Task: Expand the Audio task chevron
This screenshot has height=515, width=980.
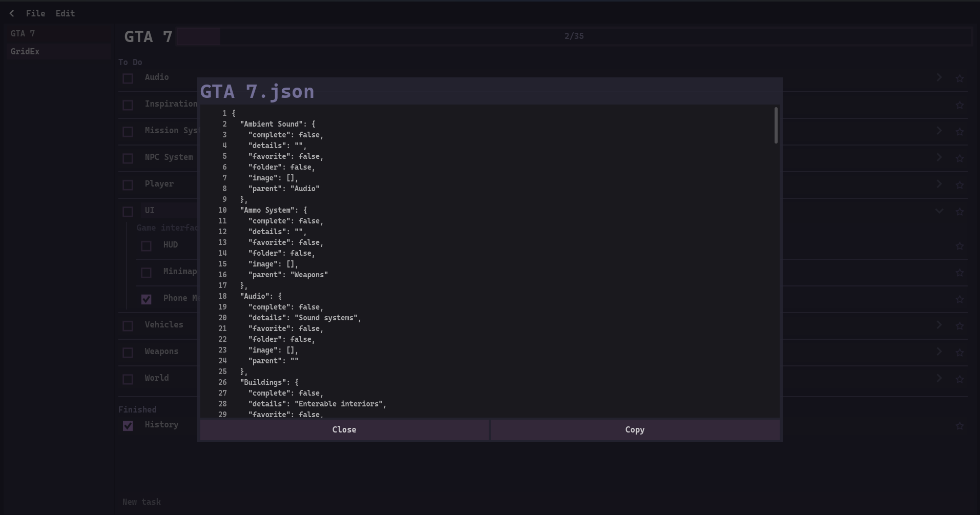Action: tap(939, 77)
